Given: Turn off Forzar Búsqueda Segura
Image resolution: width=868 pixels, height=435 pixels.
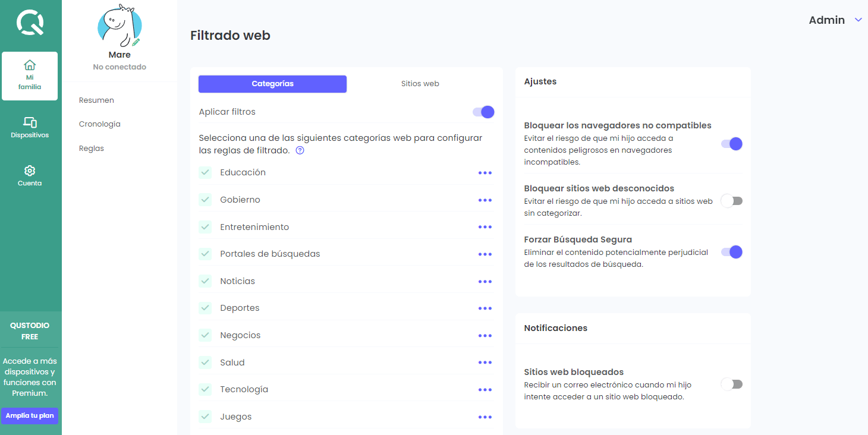Looking at the screenshot, I should click(x=732, y=252).
